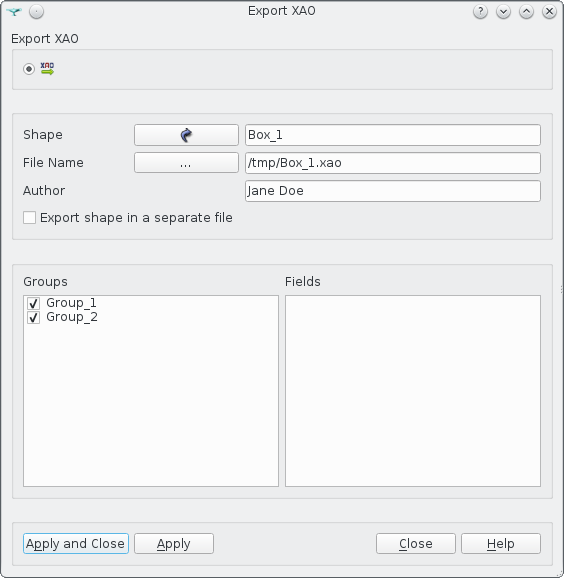The image size is (564, 578).
Task: Select the Export XAO radio button
Action: coord(29,69)
